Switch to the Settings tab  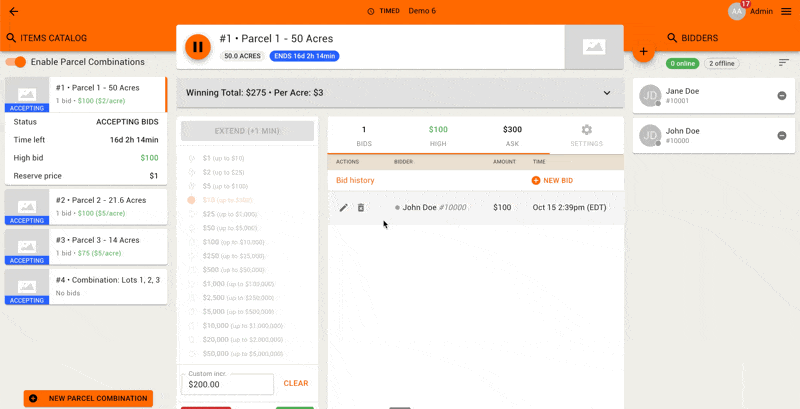(586, 135)
